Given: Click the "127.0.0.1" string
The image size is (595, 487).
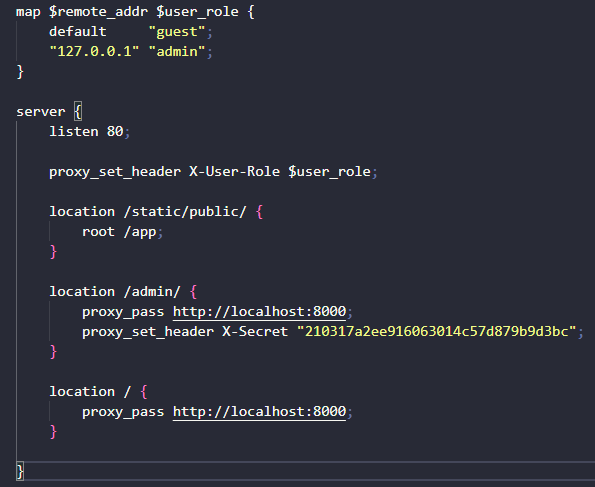Looking at the screenshot, I should (94, 51).
